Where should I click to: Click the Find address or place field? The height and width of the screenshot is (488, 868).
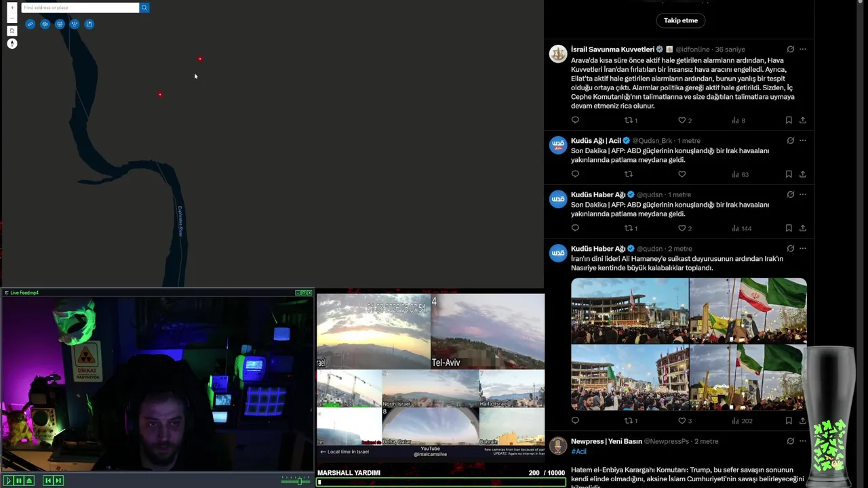(80, 7)
